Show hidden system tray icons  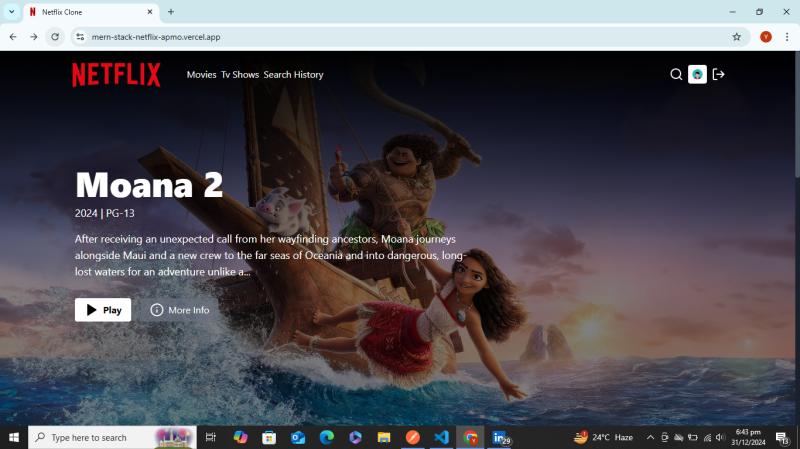click(x=650, y=438)
